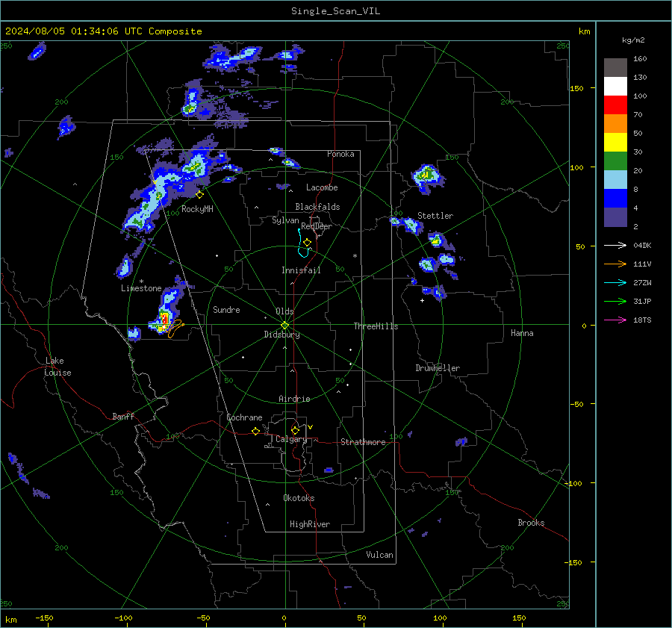Click the purple 2-4 legend swatch
The image size is (672, 628).
[x=615, y=217]
